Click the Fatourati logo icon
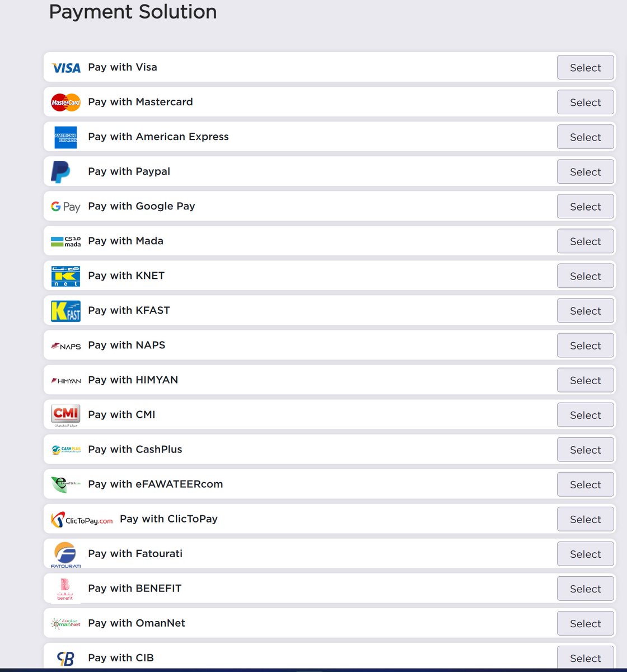The width and height of the screenshot is (627, 672). 65,554
